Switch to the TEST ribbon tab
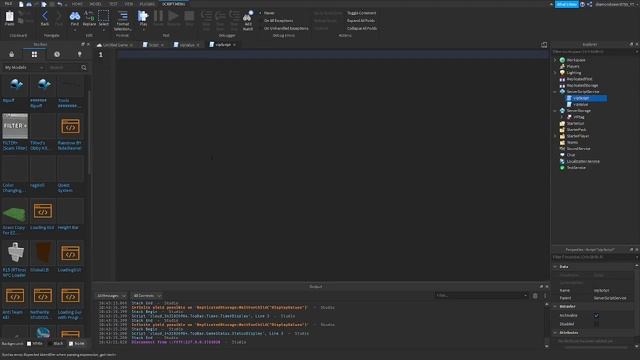This screenshot has width=640, height=360. pos(113,4)
